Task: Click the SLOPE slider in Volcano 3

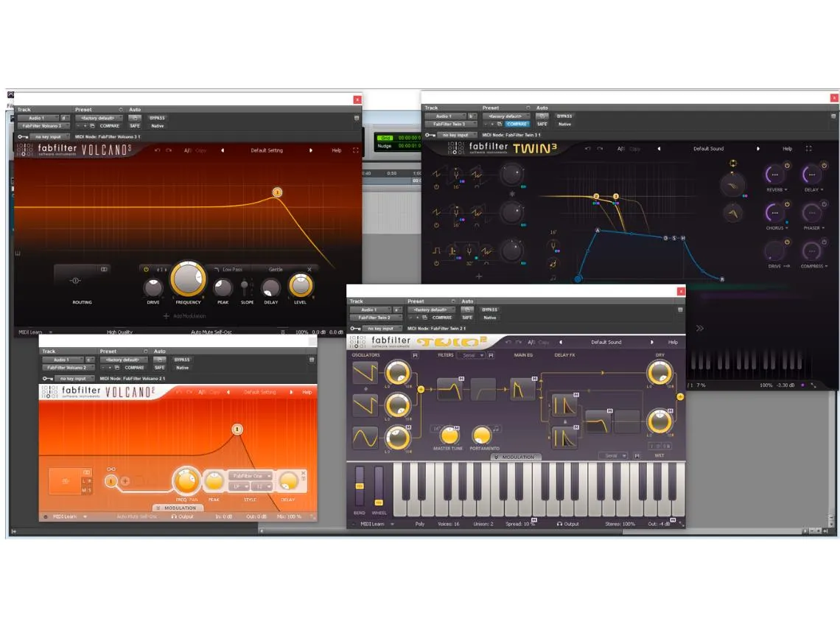Action: point(245,287)
